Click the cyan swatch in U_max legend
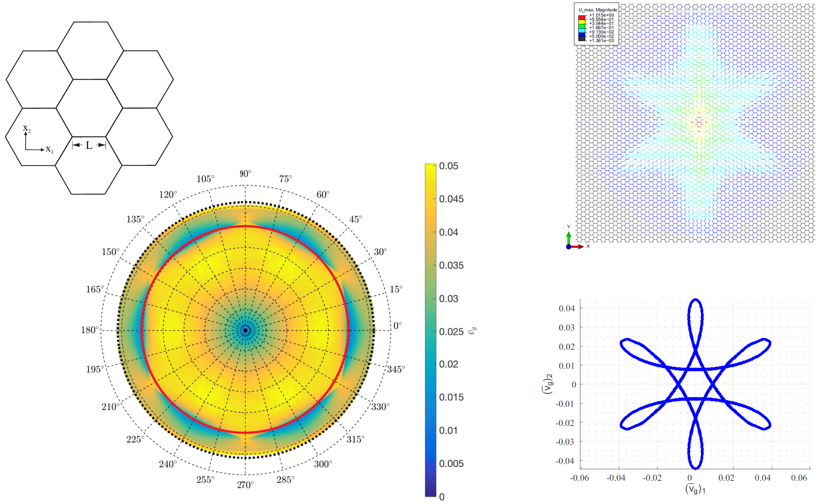Viewport: 822px width, 504px height. (x=581, y=30)
